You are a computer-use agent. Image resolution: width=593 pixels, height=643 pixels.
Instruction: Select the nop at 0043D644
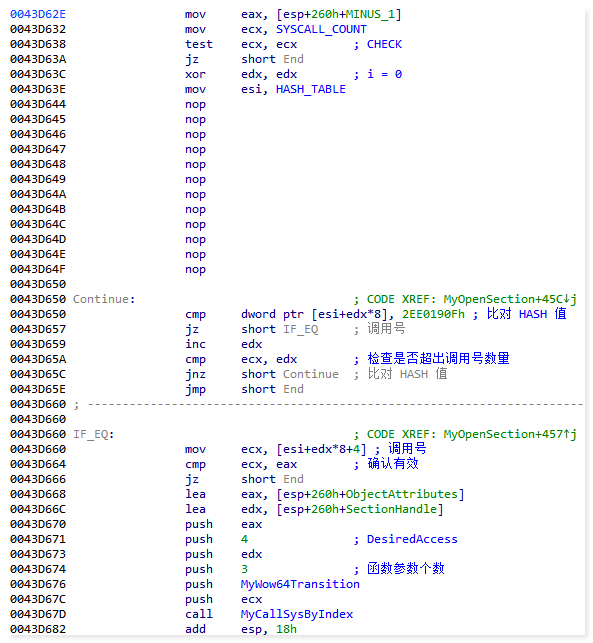click(x=195, y=105)
